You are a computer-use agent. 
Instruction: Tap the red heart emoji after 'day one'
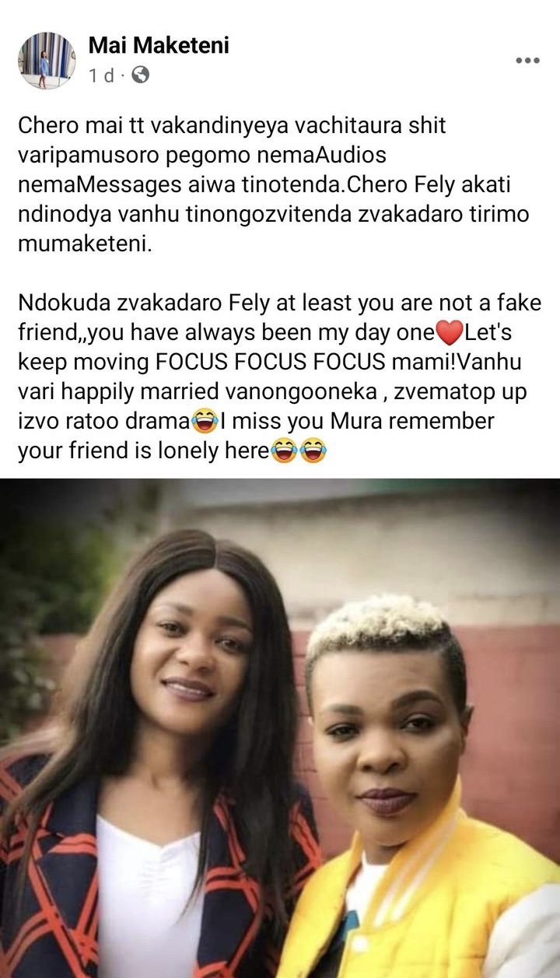point(450,333)
